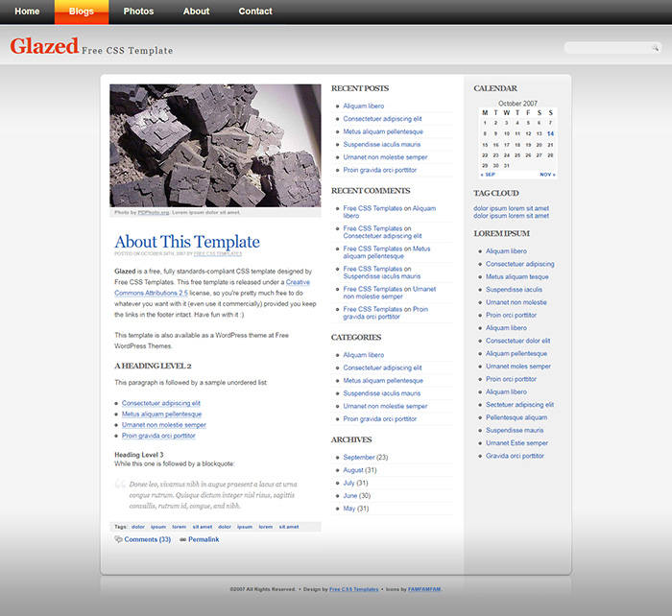Open Pellentesque aliquam under Lorem Ipsum
Image resolution: width=672 pixels, height=616 pixels.
(516, 417)
